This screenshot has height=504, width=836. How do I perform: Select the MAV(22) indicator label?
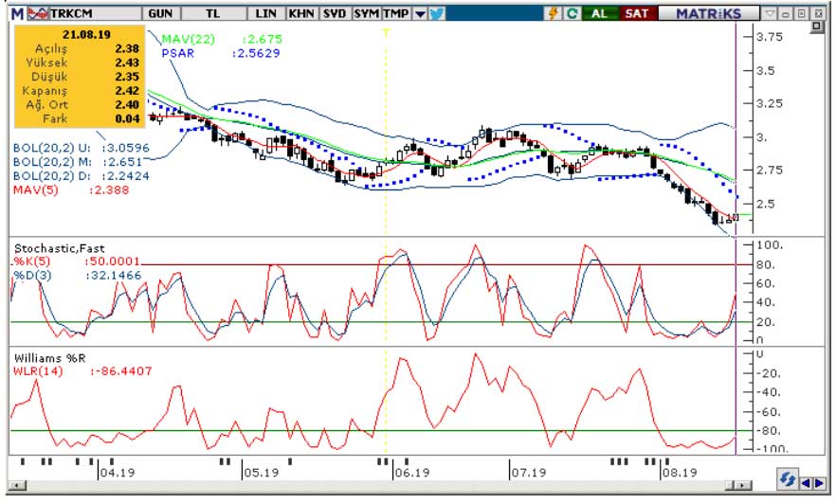point(189,40)
